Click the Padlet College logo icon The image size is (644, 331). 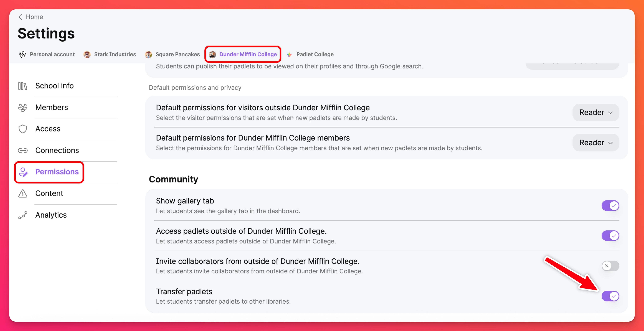tap(289, 55)
